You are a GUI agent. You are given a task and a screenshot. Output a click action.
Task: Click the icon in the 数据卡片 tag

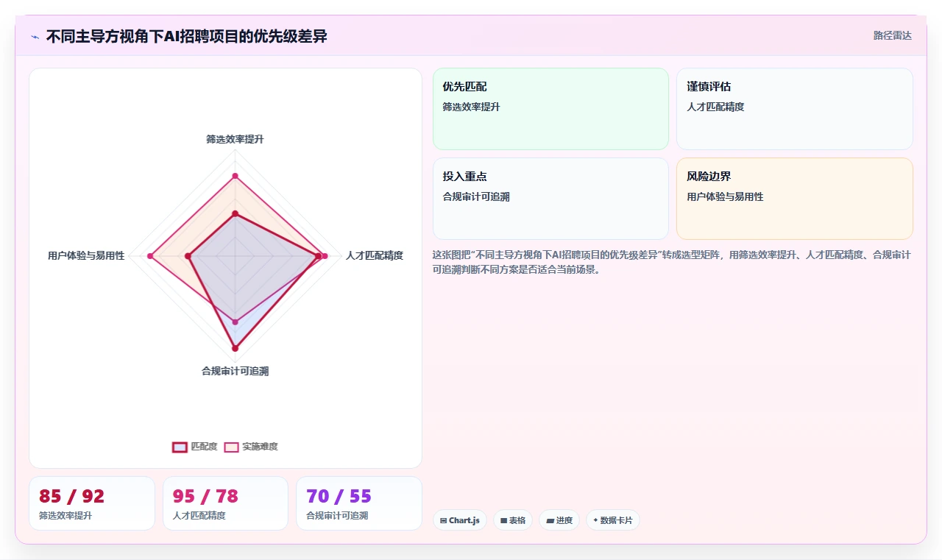(595, 520)
